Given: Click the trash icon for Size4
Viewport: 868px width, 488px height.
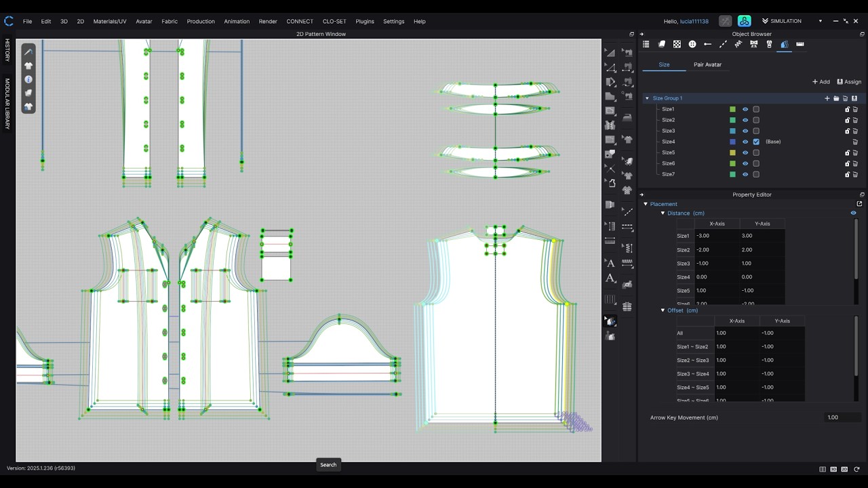Looking at the screenshot, I should click(x=855, y=142).
